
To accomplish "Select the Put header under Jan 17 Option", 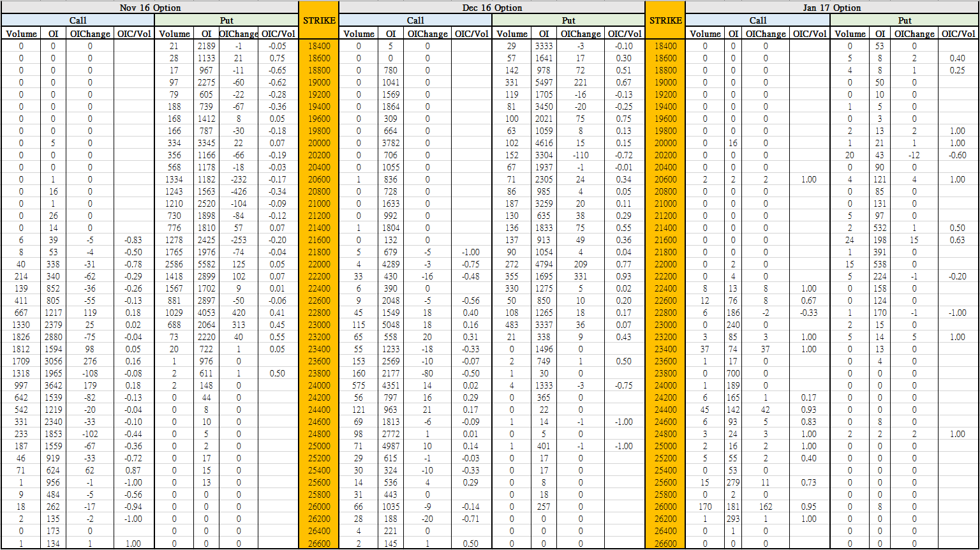I will pyautogui.click(x=904, y=20).
